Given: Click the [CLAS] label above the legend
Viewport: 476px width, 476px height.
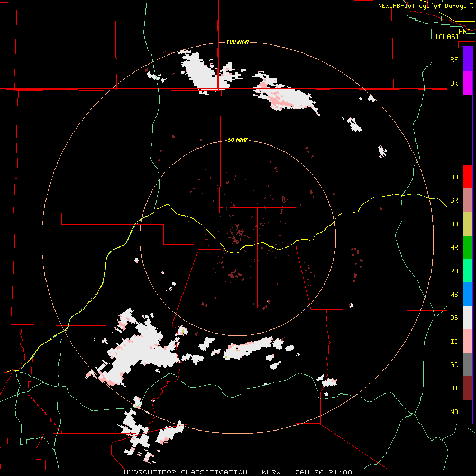Looking at the screenshot, I should pos(447,37).
